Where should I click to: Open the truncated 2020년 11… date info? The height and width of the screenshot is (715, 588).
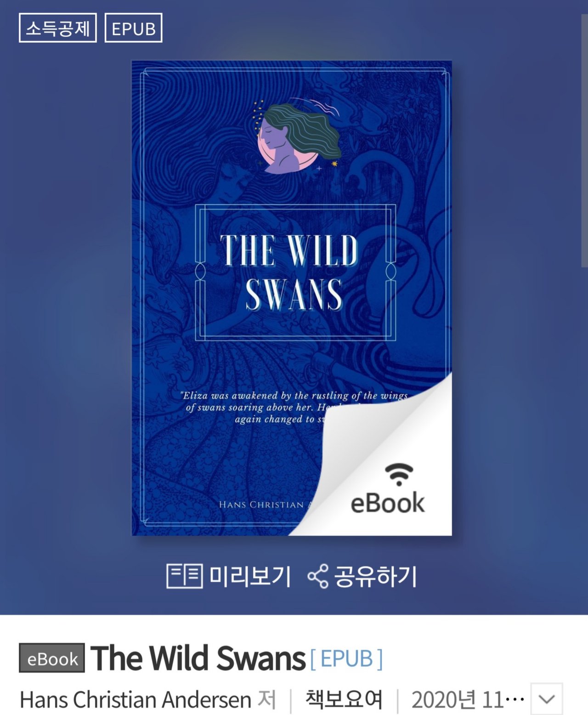(x=468, y=700)
